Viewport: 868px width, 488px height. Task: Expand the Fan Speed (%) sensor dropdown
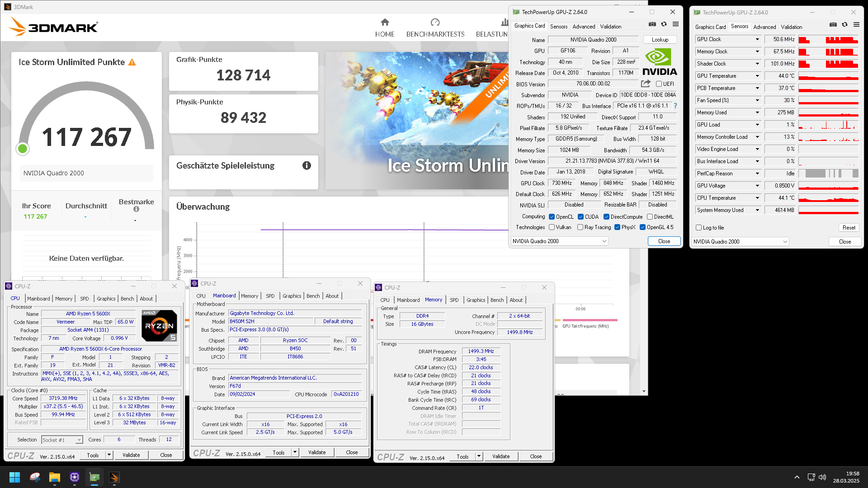[x=757, y=100]
